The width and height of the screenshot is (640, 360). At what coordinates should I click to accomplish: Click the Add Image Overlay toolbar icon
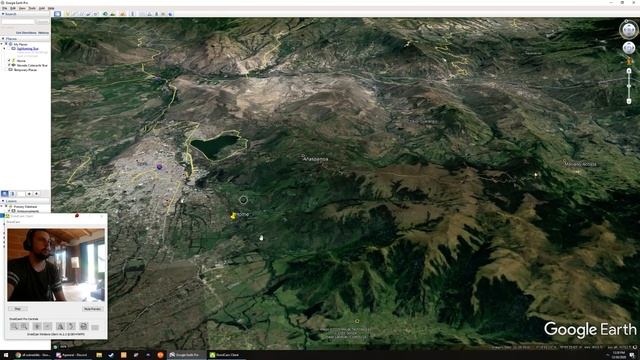click(88, 14)
